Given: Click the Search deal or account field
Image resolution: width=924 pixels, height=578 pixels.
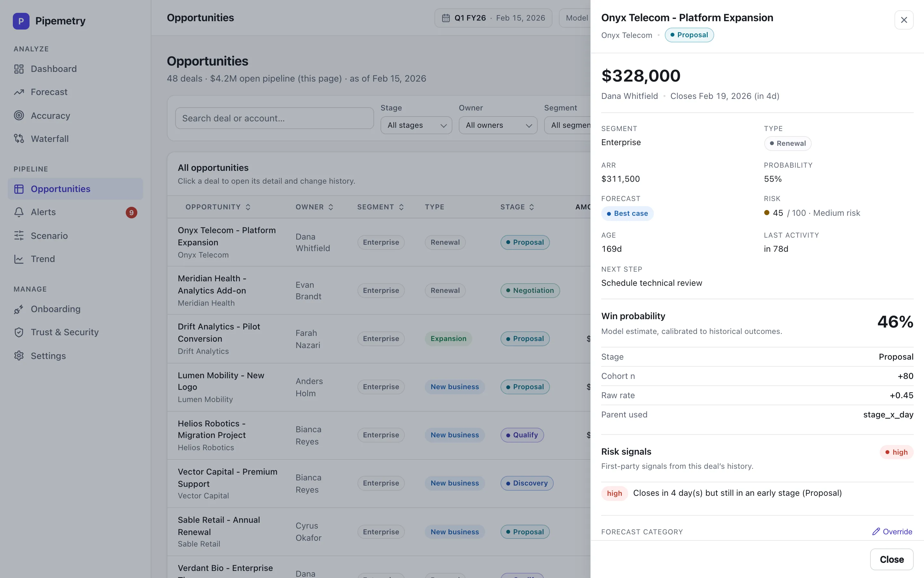Looking at the screenshot, I should point(274,118).
